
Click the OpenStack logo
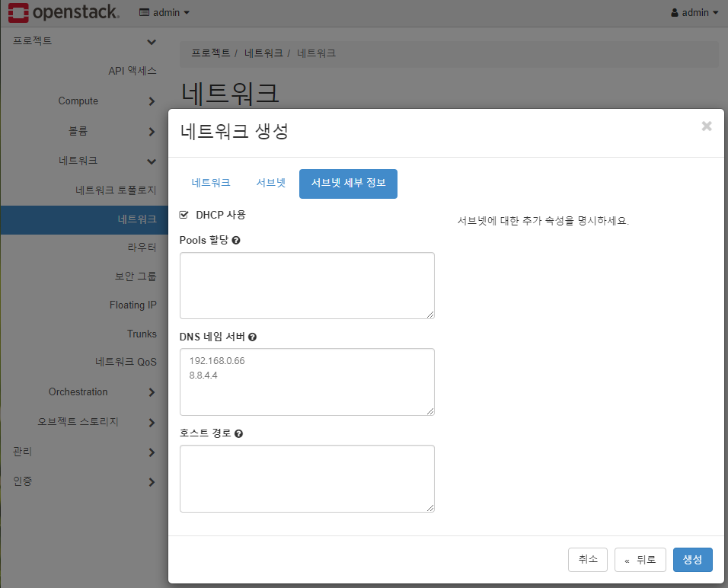(x=64, y=12)
